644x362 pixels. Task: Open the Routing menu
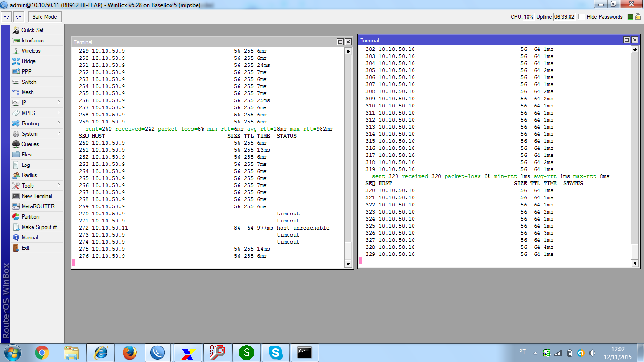pyautogui.click(x=37, y=123)
